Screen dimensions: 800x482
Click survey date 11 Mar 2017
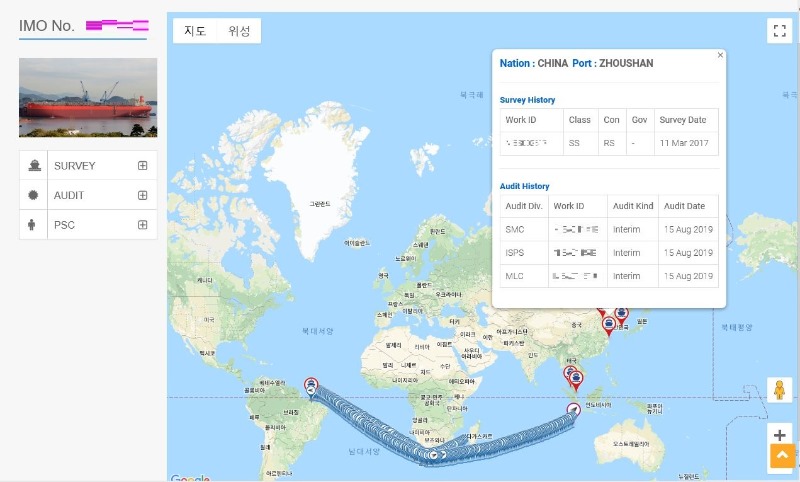click(684, 143)
